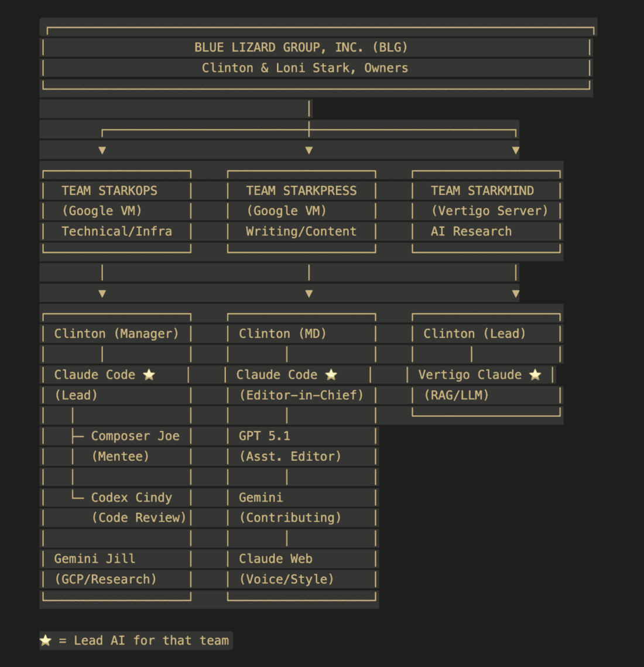The height and width of the screenshot is (667, 644).
Task: Click the star icon in the bottom legend
Action: [x=46, y=641]
